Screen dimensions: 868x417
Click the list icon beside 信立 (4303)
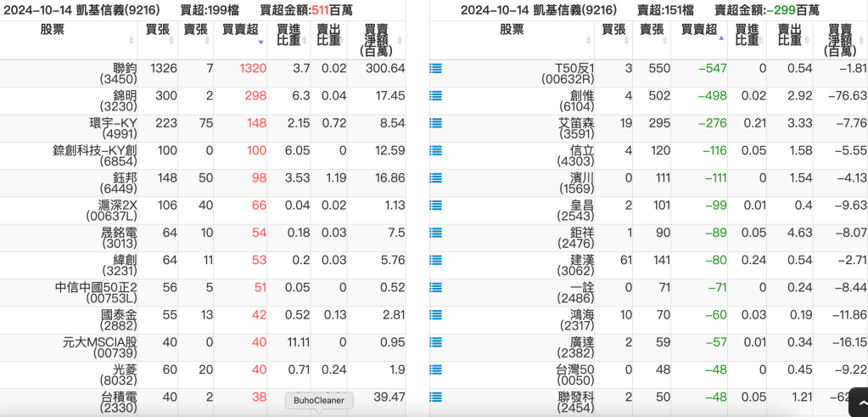pos(436,150)
